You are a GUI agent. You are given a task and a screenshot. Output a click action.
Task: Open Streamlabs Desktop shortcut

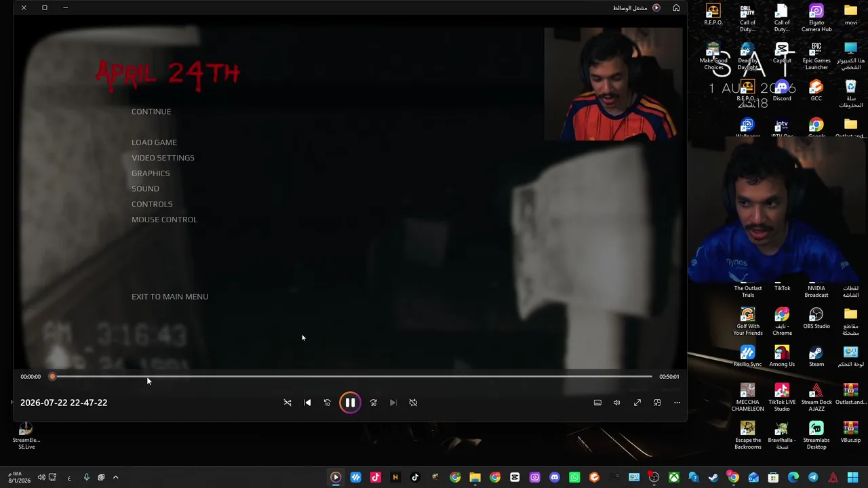pyautogui.click(x=816, y=436)
